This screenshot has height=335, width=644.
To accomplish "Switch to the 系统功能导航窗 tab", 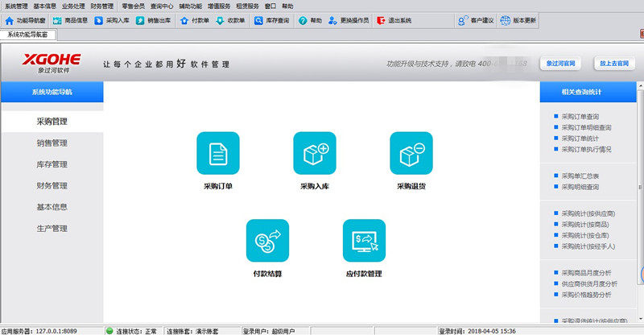I will click(x=28, y=35).
